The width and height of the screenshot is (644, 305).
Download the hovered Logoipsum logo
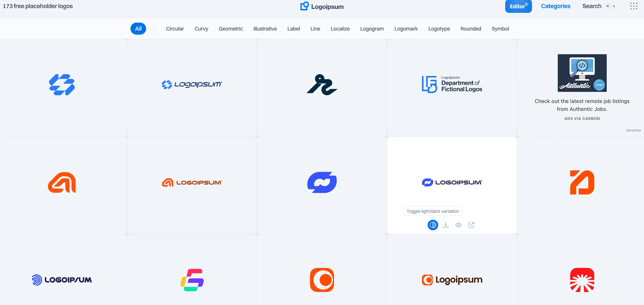[446, 225]
